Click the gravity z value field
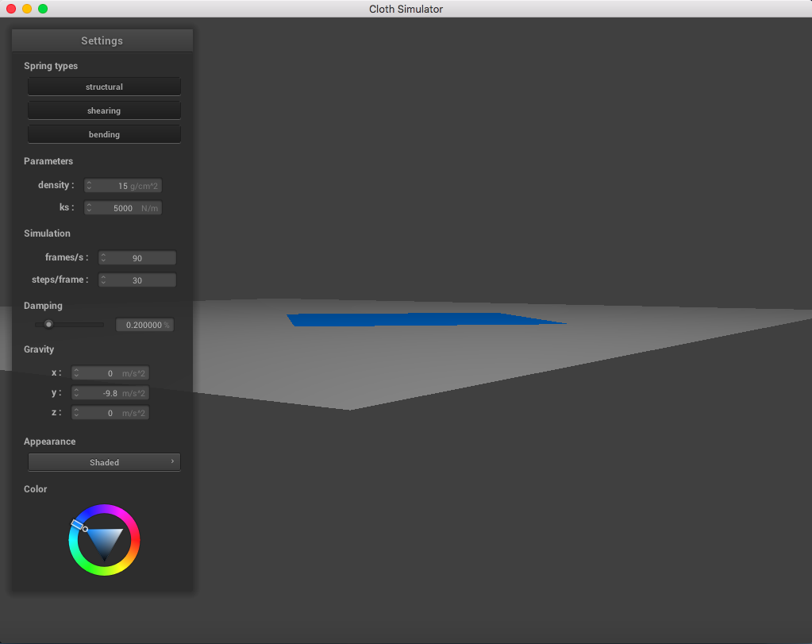This screenshot has height=644, width=812. tap(110, 412)
